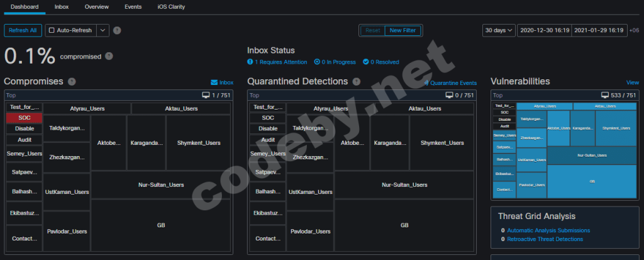Open the iOS Clarity tab
Viewport: 644px width, 260px height.
click(x=171, y=7)
